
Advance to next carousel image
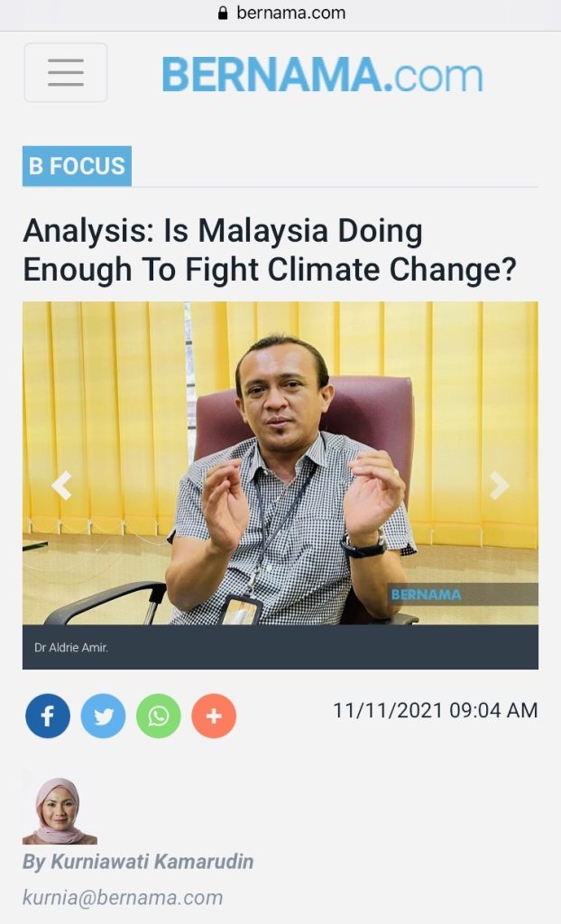[x=499, y=486]
